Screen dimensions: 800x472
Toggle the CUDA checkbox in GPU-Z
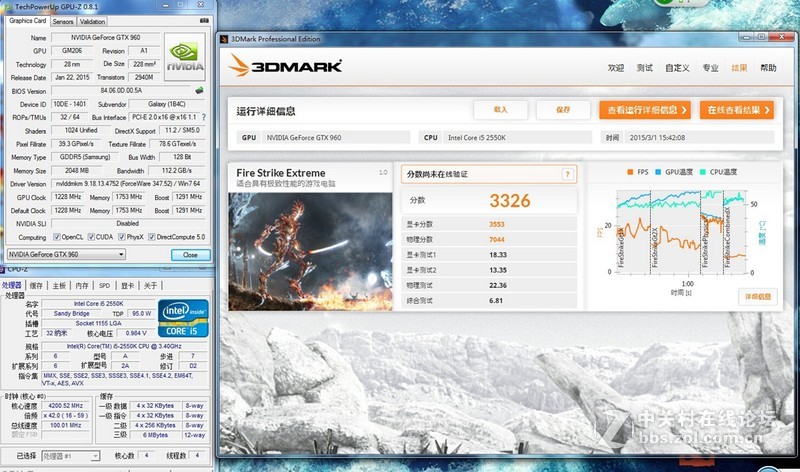(91, 237)
